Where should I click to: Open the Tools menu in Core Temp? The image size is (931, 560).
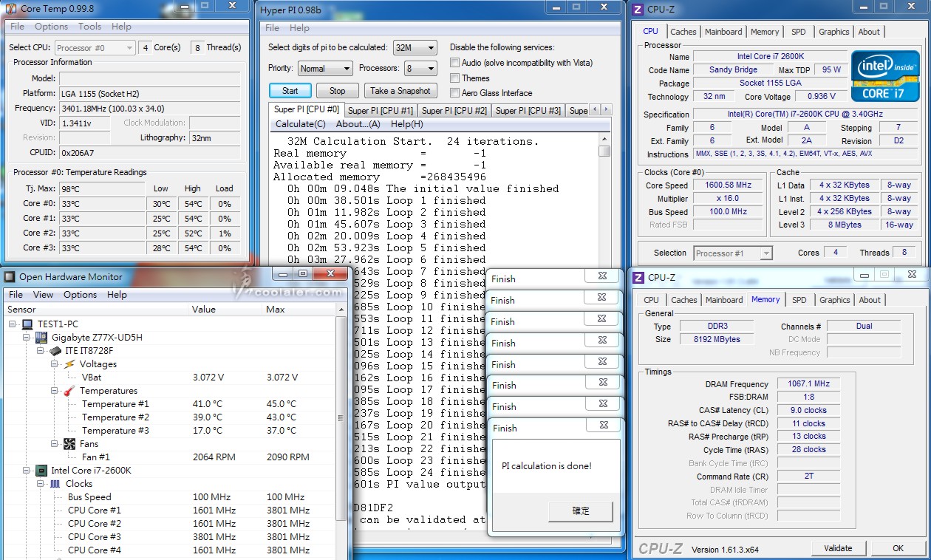click(89, 27)
